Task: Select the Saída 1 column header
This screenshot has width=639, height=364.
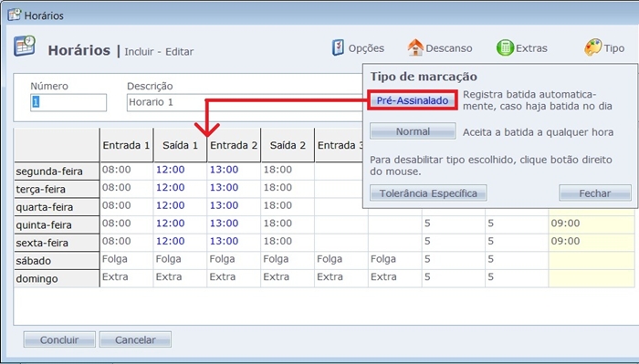Action: pos(180,145)
